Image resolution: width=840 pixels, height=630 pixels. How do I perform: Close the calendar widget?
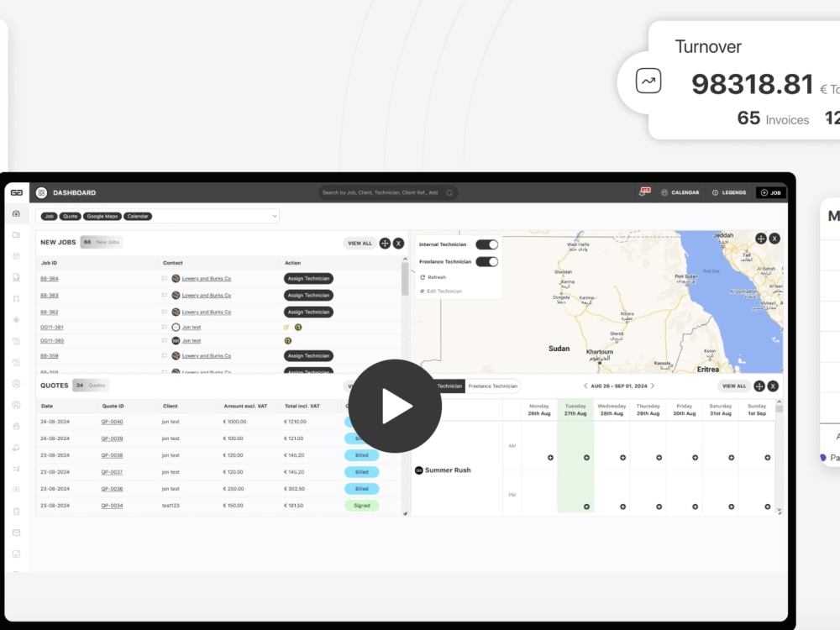[773, 386]
